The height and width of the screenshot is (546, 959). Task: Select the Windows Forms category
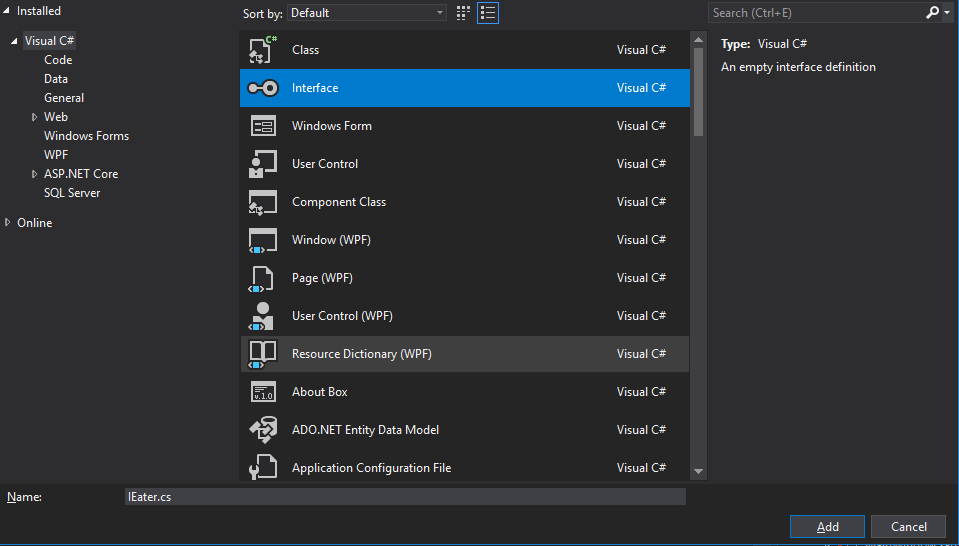point(86,136)
